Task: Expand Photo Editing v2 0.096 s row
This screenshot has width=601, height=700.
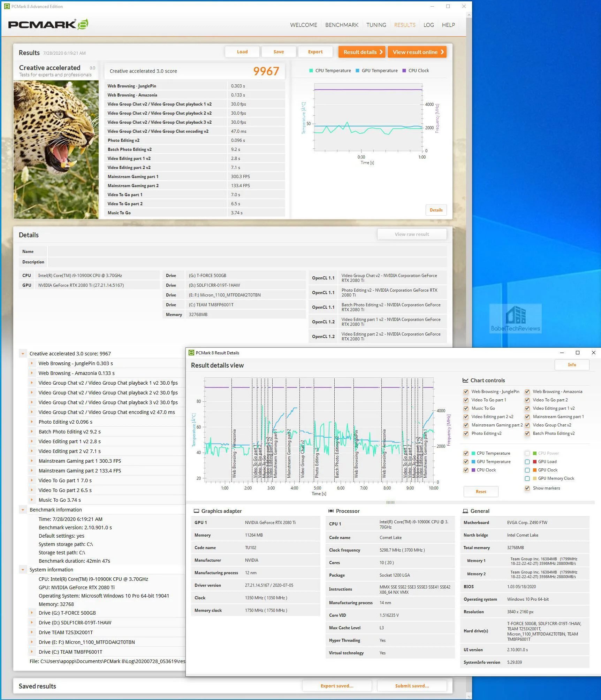Action: click(x=32, y=422)
